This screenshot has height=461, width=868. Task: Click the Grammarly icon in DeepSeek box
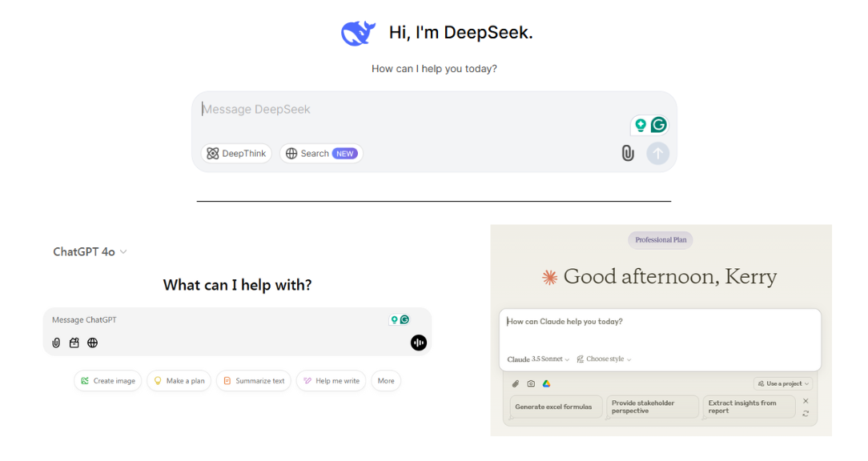point(658,125)
